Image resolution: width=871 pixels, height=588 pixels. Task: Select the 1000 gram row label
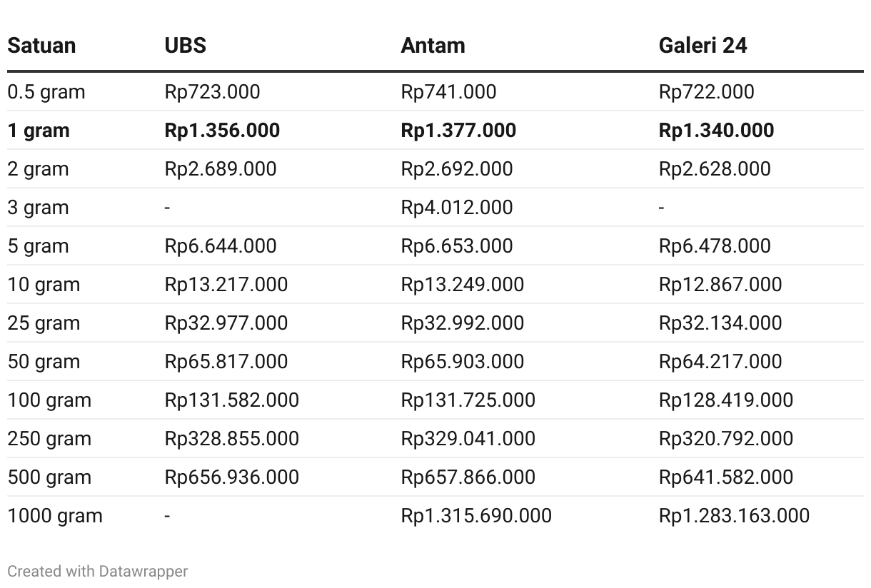(55, 516)
